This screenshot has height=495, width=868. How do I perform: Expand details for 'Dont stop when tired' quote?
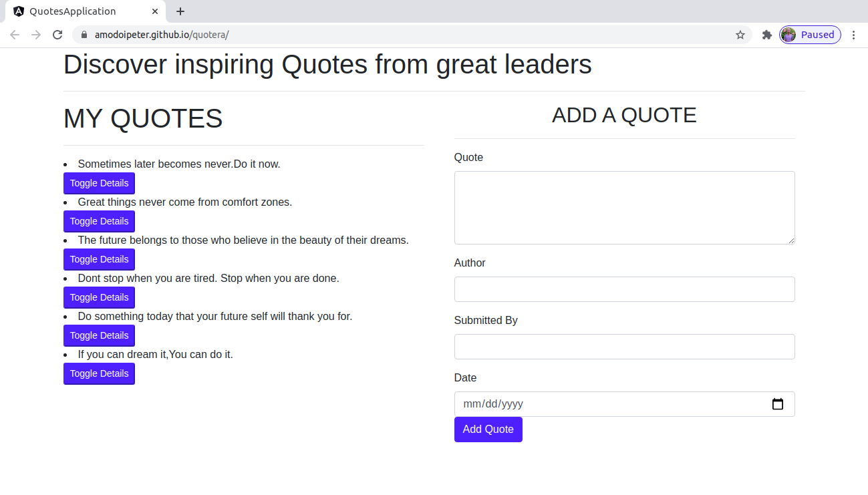tap(99, 297)
